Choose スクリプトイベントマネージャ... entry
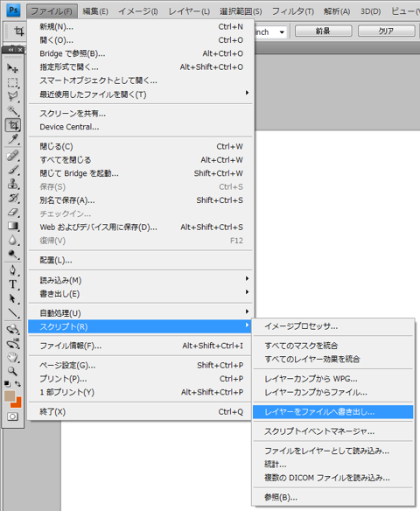This screenshot has width=420, height=511. pos(333,431)
